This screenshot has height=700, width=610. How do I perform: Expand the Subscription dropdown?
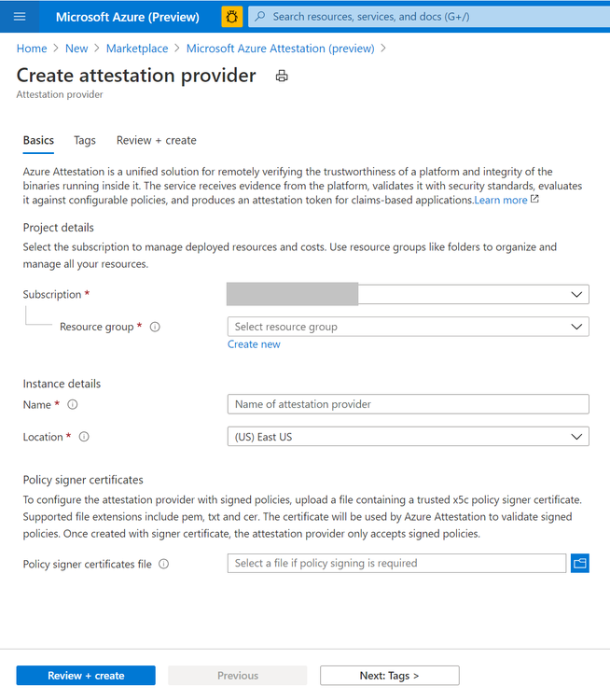[408, 294]
